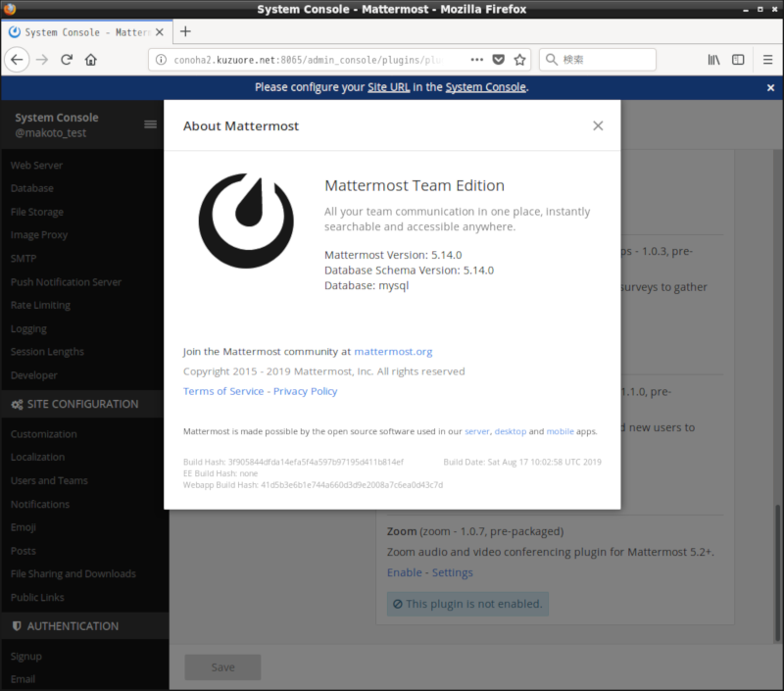Click the Mattermost Version 5.14.0 text
This screenshot has width=784, height=691.
393,255
